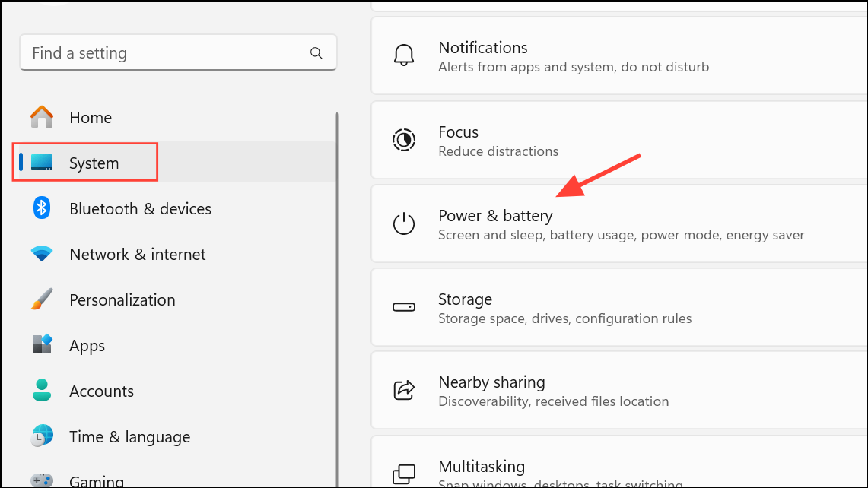
Task: Select the Power & battery power icon
Action: point(404,223)
